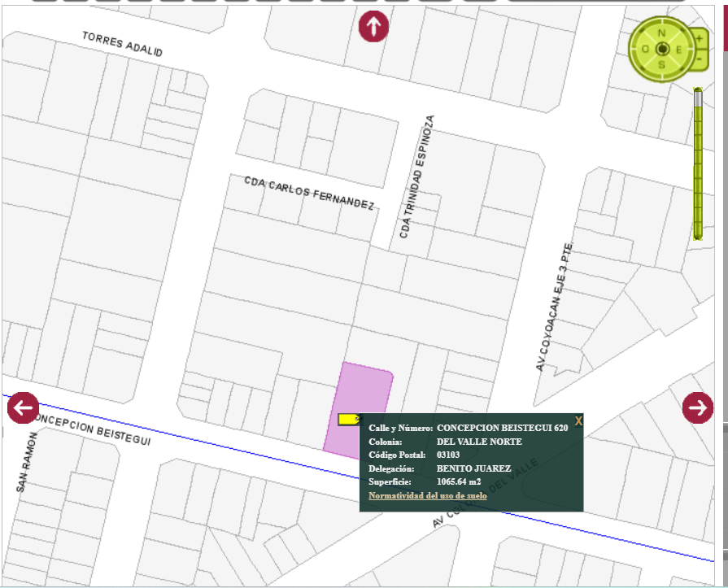Viewport: 728px width, 588px height.
Task: Click the yellow tag marker on the parcel
Action: [x=349, y=420]
